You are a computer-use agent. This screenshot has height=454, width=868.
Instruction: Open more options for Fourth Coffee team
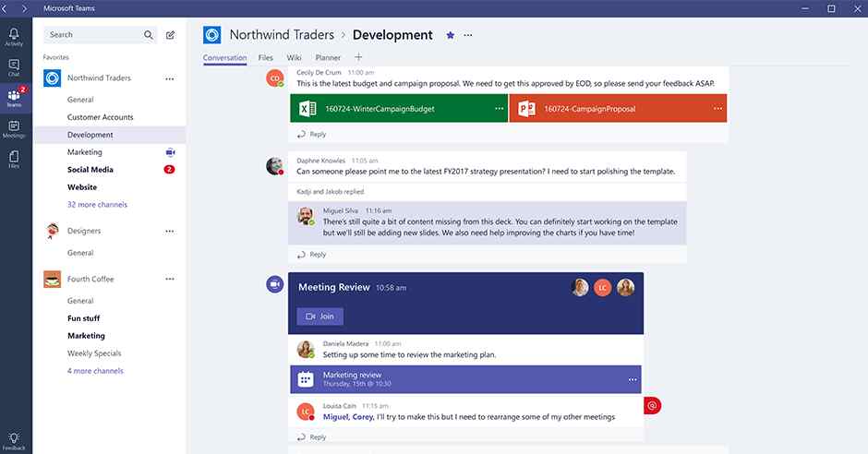tap(169, 279)
